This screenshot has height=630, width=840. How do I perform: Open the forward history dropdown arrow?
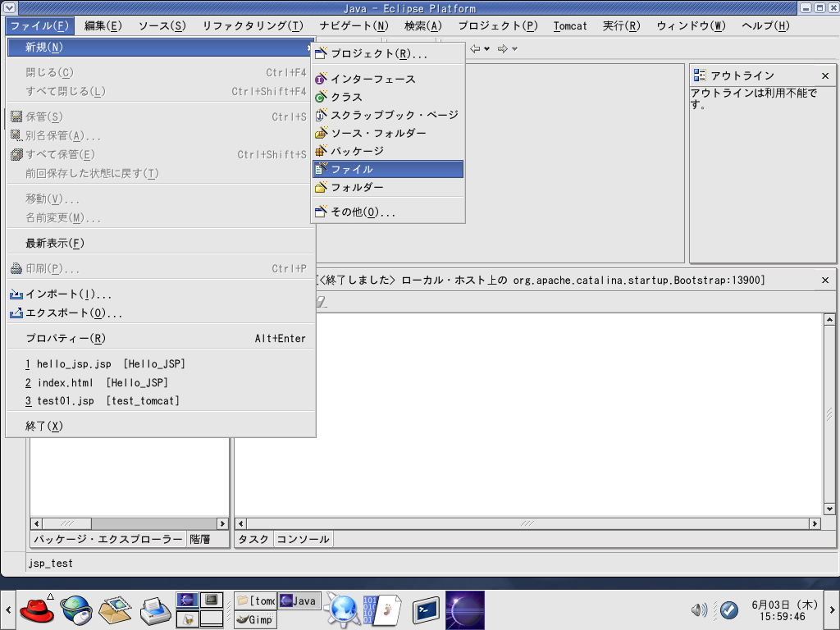[515, 48]
